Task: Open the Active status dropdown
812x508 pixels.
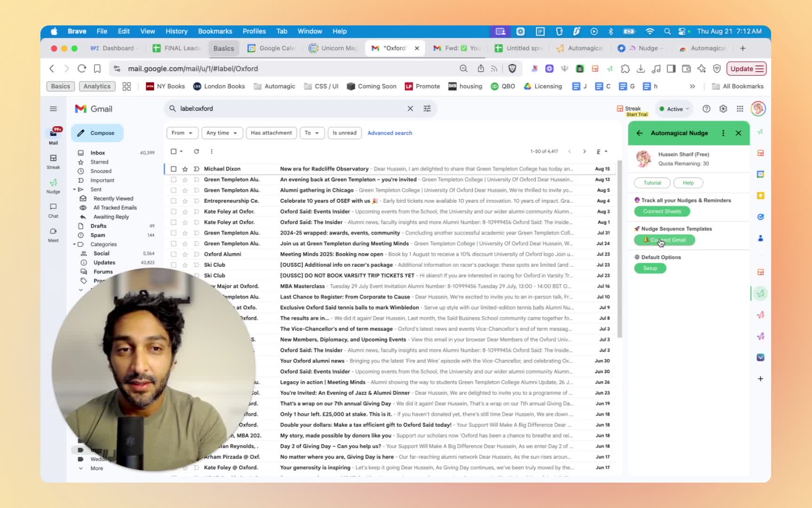Action: pyautogui.click(x=674, y=109)
